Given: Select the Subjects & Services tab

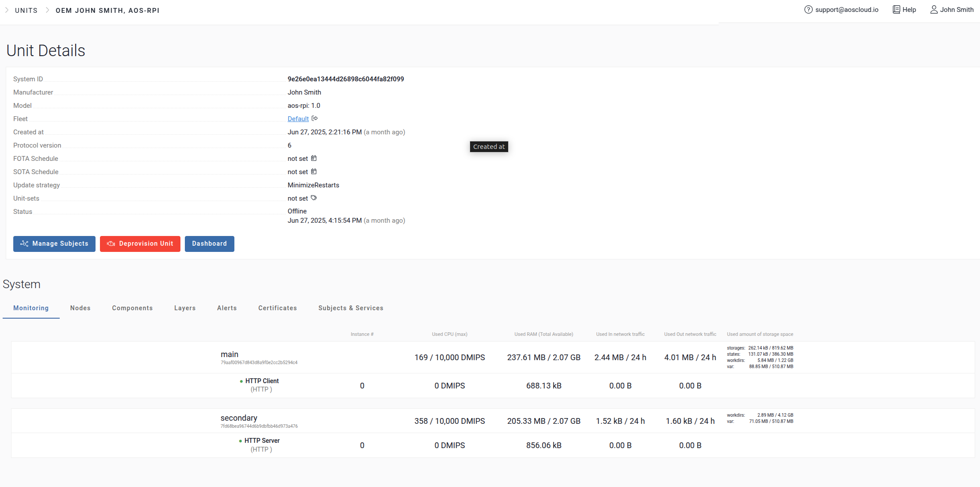Looking at the screenshot, I should coord(351,308).
